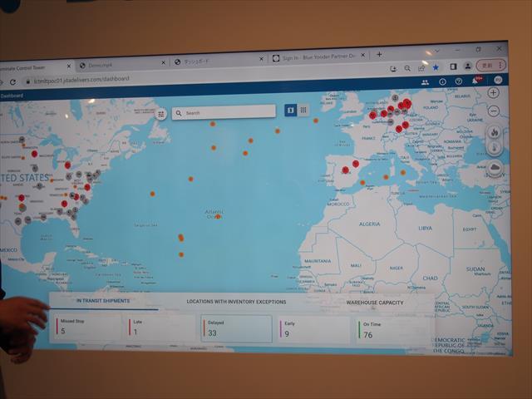Image resolution: width=532 pixels, height=399 pixels.
Task: Share this page icon
Action: pos(421,68)
